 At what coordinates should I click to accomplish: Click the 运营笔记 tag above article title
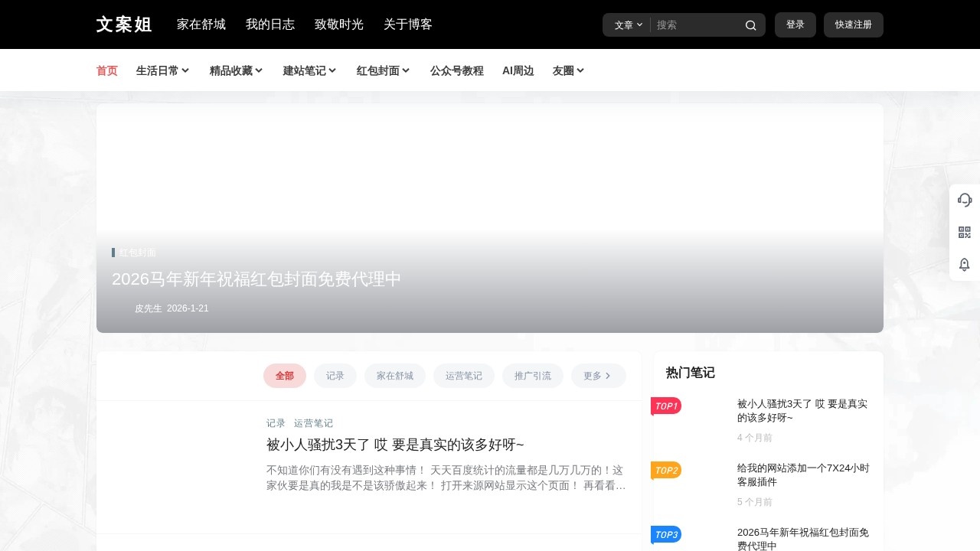(313, 423)
